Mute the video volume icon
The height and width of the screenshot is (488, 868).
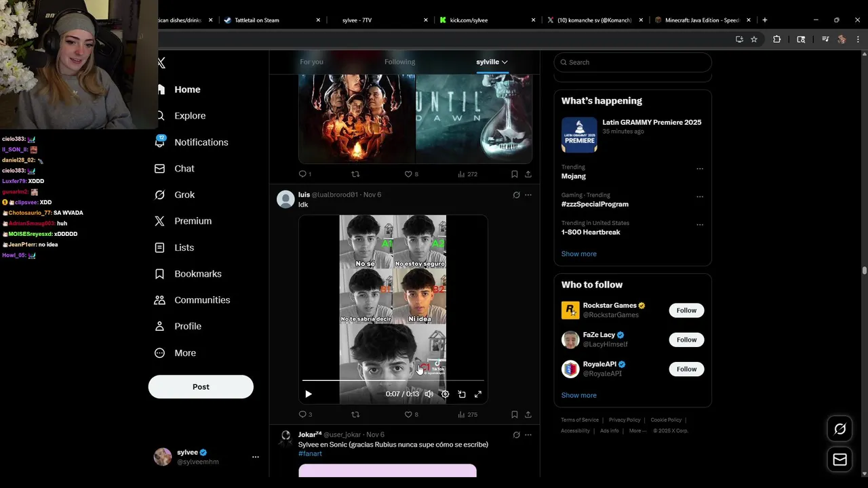(429, 394)
